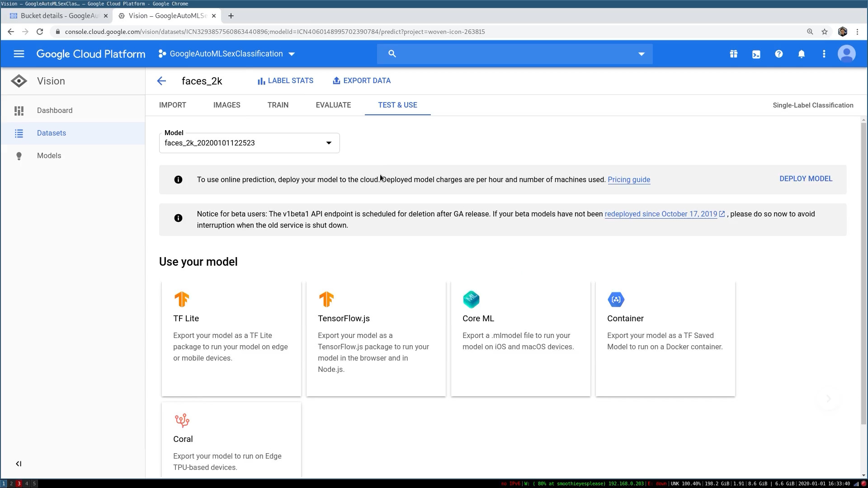Switch to the EVALUATE tab
This screenshot has width=868, height=488.
click(333, 105)
